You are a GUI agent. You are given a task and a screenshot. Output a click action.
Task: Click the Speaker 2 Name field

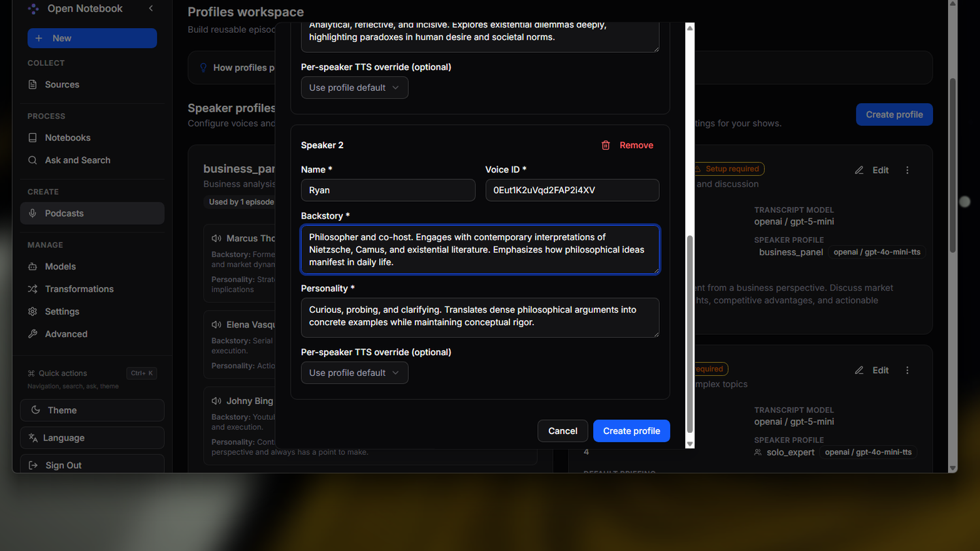(x=388, y=190)
